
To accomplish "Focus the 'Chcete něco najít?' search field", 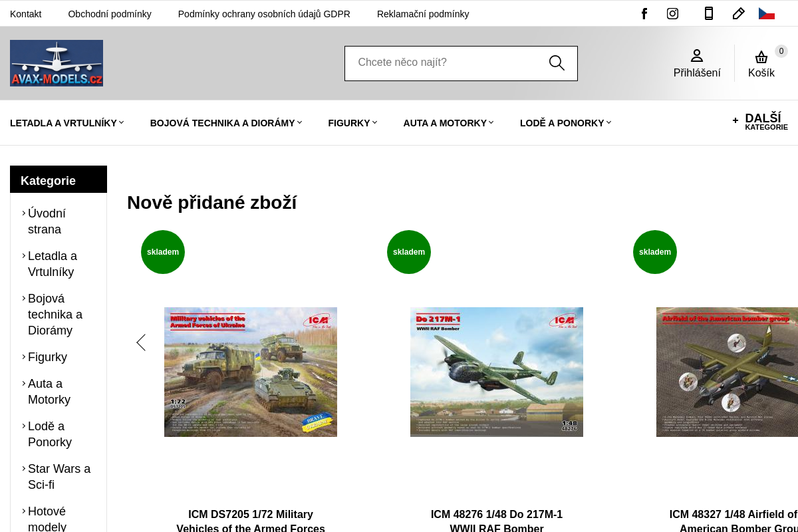I will [x=446, y=63].
